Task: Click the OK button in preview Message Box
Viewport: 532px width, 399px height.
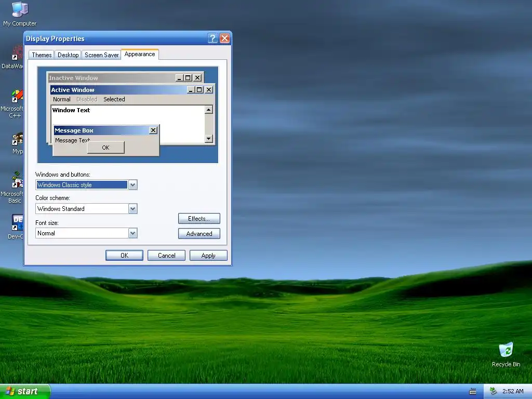Action: (x=106, y=148)
